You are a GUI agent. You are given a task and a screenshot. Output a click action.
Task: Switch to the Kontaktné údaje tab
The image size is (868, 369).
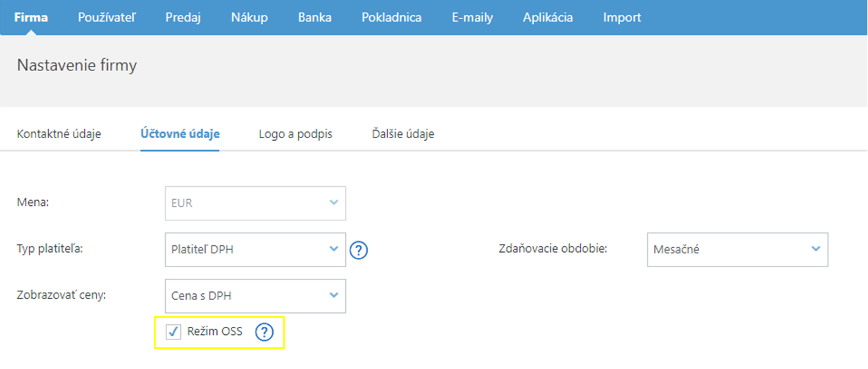coord(59,134)
